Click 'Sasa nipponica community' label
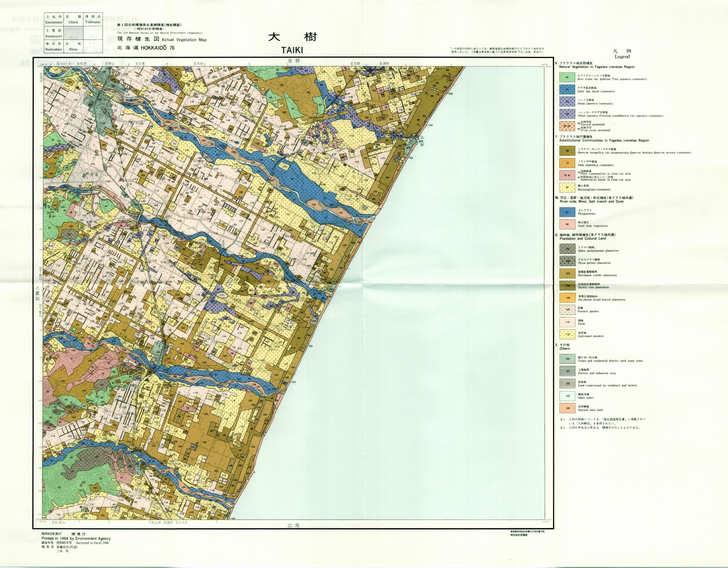The height and width of the screenshot is (568, 728). pos(596,165)
